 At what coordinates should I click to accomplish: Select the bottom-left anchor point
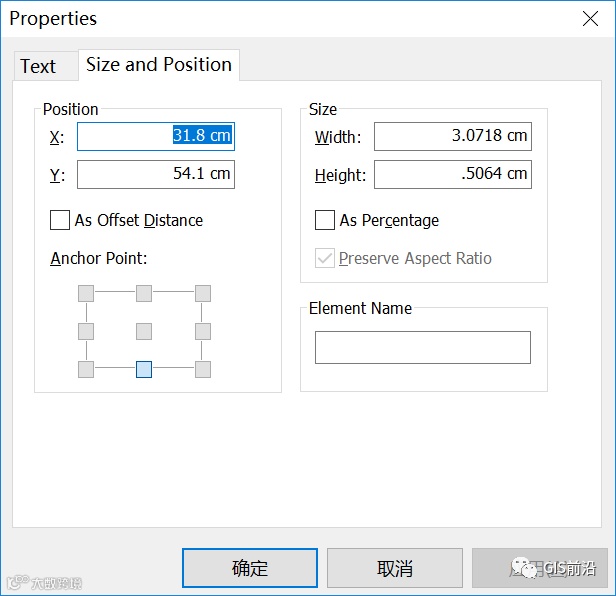point(86,369)
